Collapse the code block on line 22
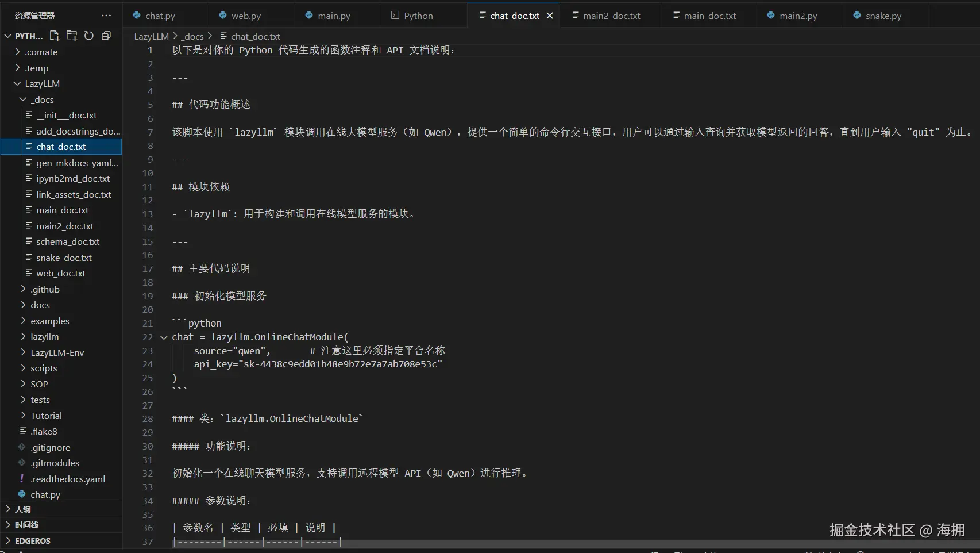Screen dimensions: 980x553 tap(164, 337)
